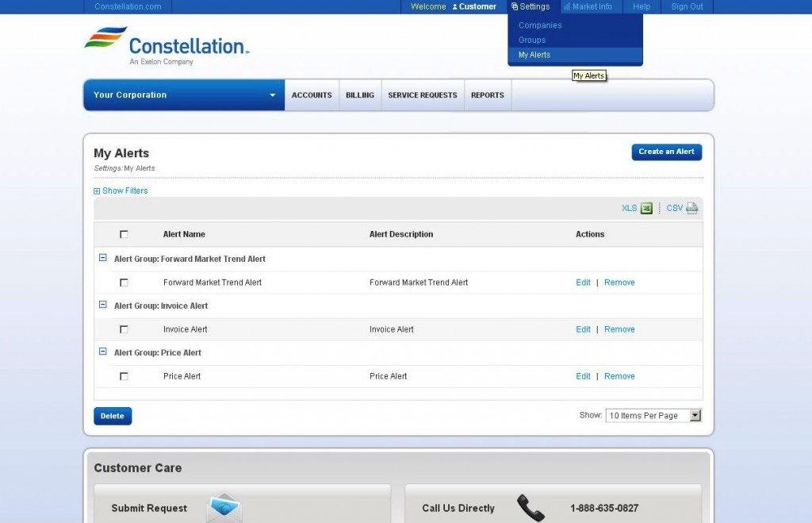Click the Submit Request envelope icon
This screenshot has height=523, width=812.
click(x=224, y=508)
